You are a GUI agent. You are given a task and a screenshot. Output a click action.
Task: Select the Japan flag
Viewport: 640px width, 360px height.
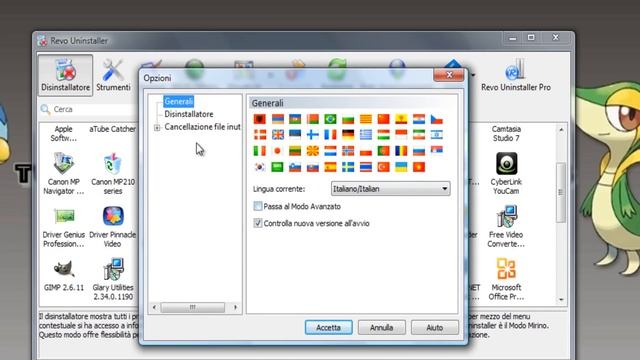[278, 151]
